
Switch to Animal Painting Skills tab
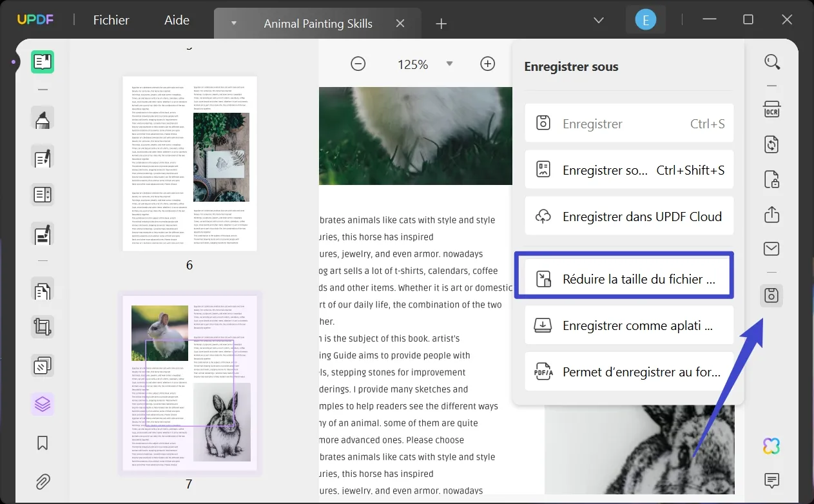coord(318,24)
